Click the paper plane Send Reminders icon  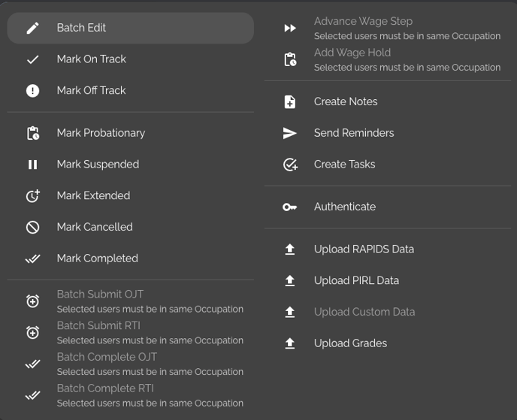pos(290,133)
